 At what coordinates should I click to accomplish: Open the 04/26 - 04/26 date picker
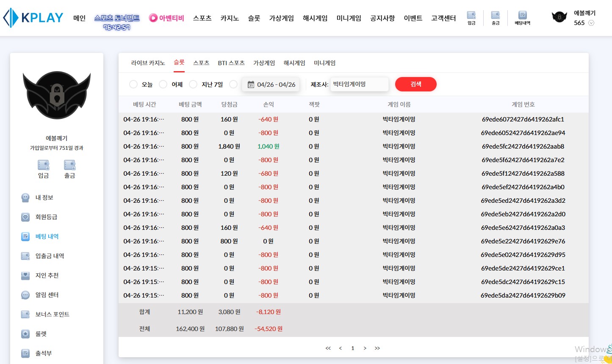point(271,85)
